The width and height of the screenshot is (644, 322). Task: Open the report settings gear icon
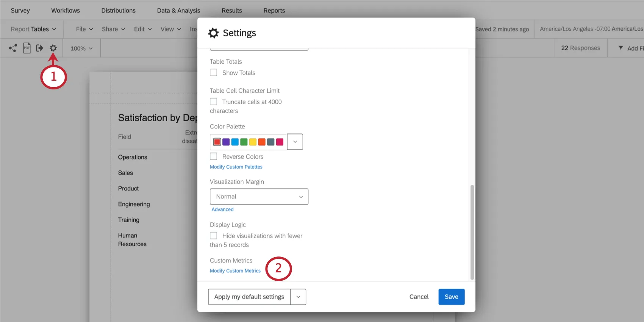[53, 48]
